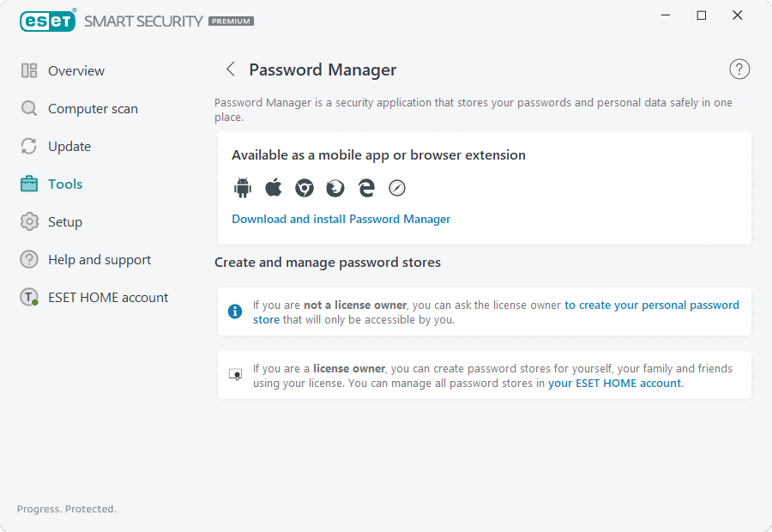This screenshot has width=772, height=532.
Task: Go back using the arrow beside Password Manager
Action: [x=230, y=70]
